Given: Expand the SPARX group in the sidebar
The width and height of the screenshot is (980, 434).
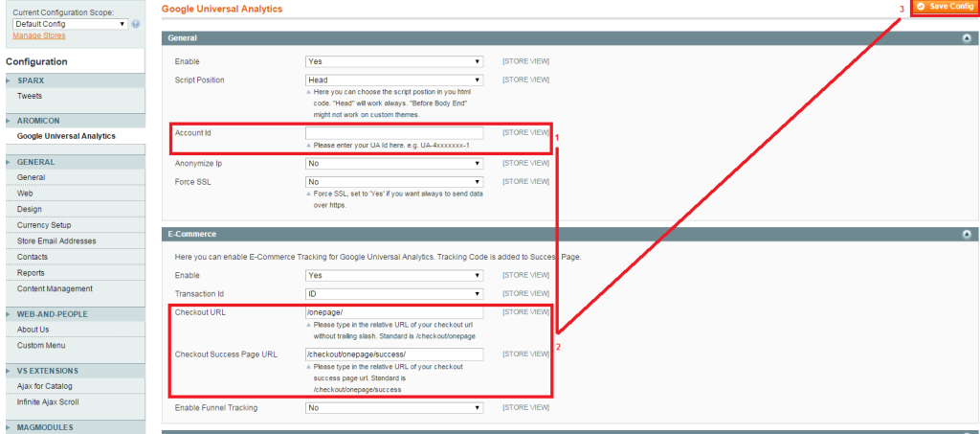Looking at the screenshot, I should 75,80.
